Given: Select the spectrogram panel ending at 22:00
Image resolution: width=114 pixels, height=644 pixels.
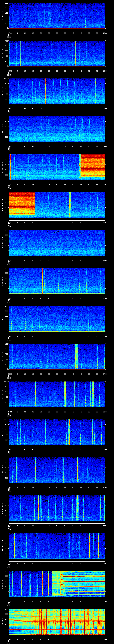Looking at the screenshot, I should point(57,167).
